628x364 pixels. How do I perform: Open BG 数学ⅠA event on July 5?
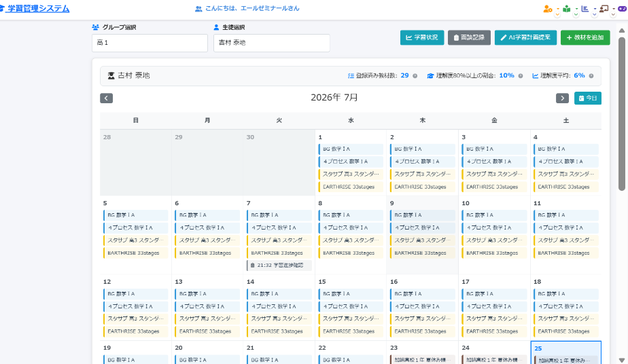click(136, 215)
